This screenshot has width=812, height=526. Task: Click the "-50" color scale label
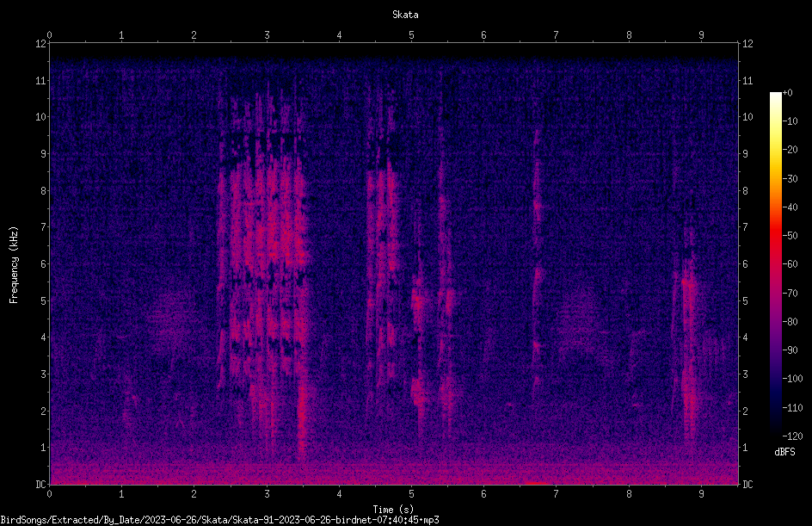click(x=790, y=236)
